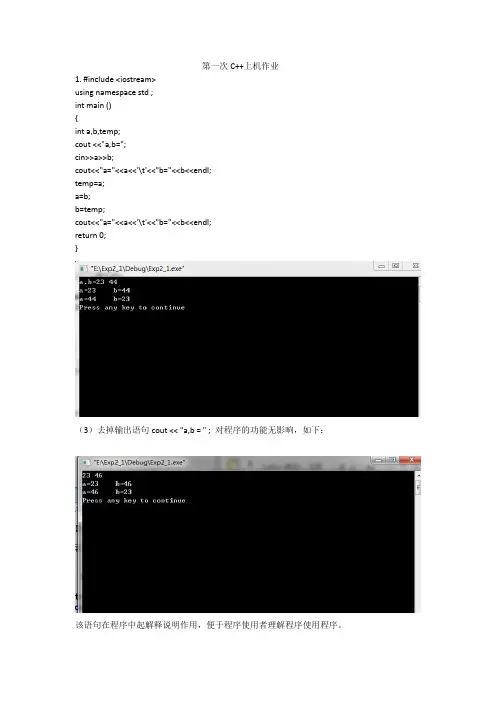Click the second console's scrollbar thumb
The width and height of the screenshot is (496, 702).
pyautogui.click(x=418, y=487)
